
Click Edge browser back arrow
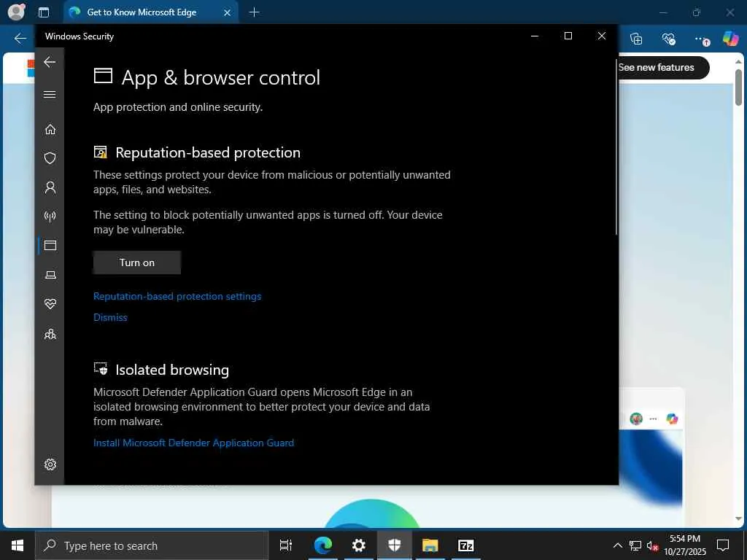(20, 39)
